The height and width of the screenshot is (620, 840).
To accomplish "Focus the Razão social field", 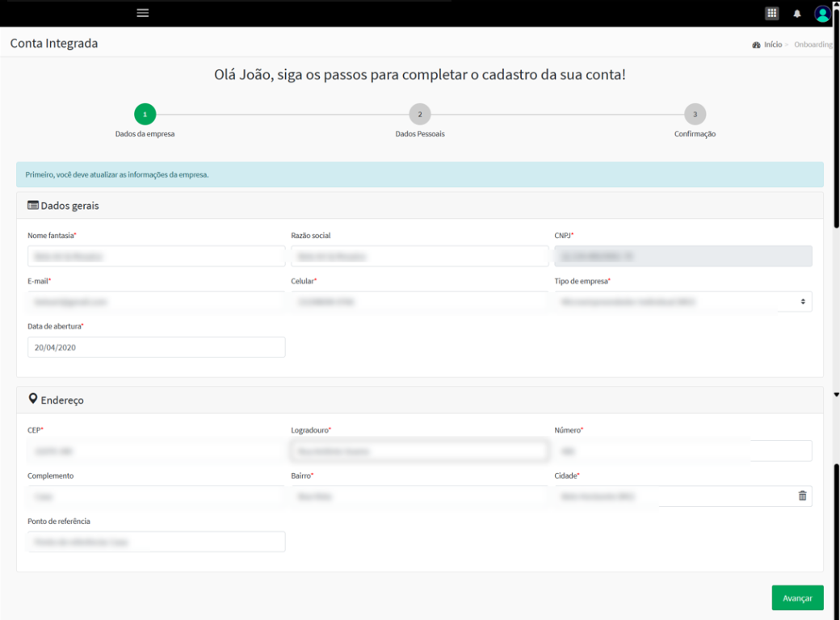I will click(419, 256).
